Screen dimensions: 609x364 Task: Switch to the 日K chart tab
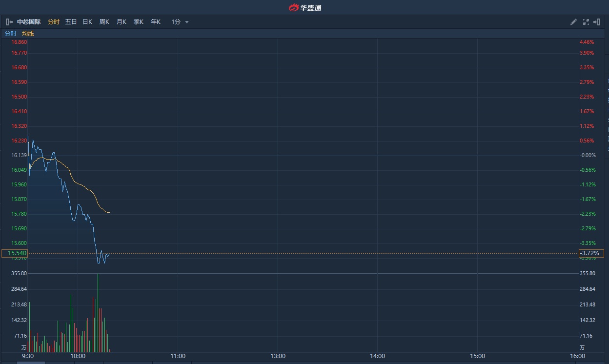pos(87,22)
